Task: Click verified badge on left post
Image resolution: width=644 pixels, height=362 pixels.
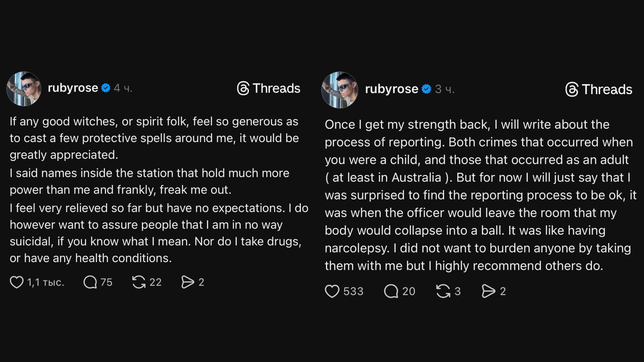Action: point(106,88)
